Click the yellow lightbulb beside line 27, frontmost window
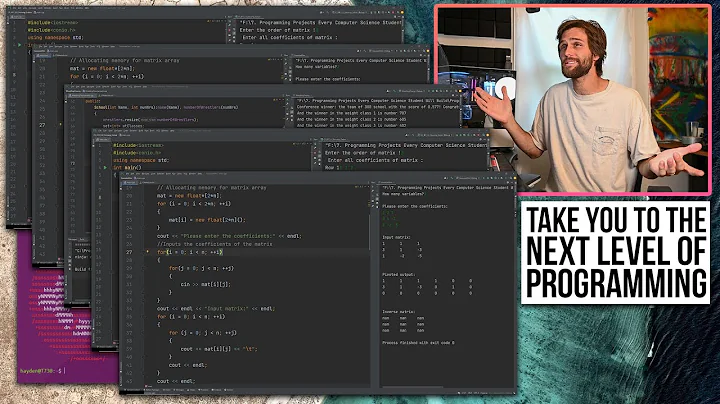Viewport: 720px width, 404px height. click(147, 252)
